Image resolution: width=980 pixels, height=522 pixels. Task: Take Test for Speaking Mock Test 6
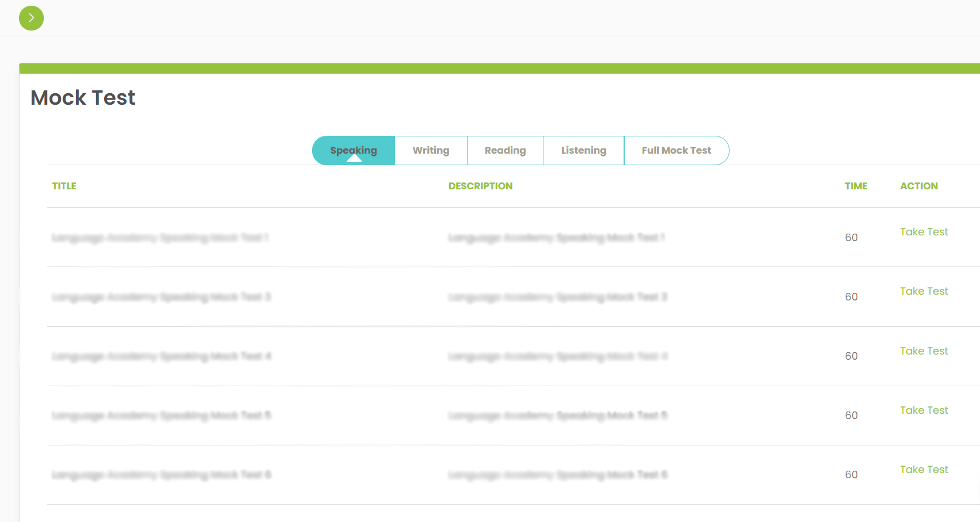coord(924,469)
